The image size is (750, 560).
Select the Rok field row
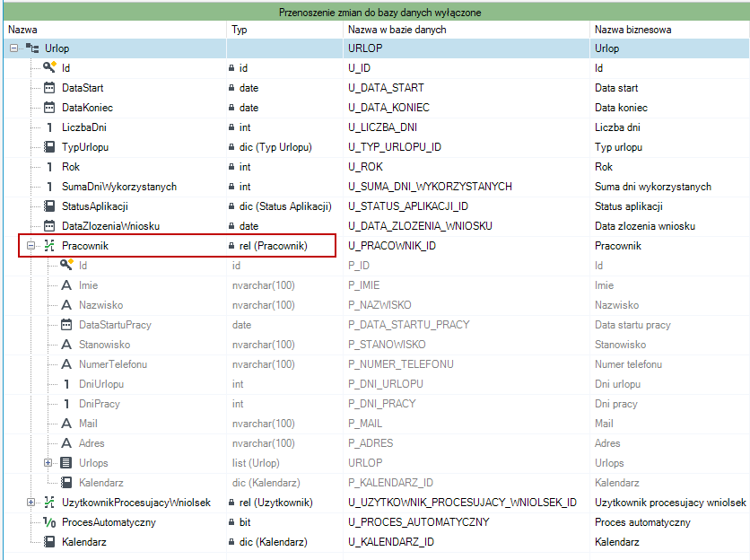(x=377, y=167)
